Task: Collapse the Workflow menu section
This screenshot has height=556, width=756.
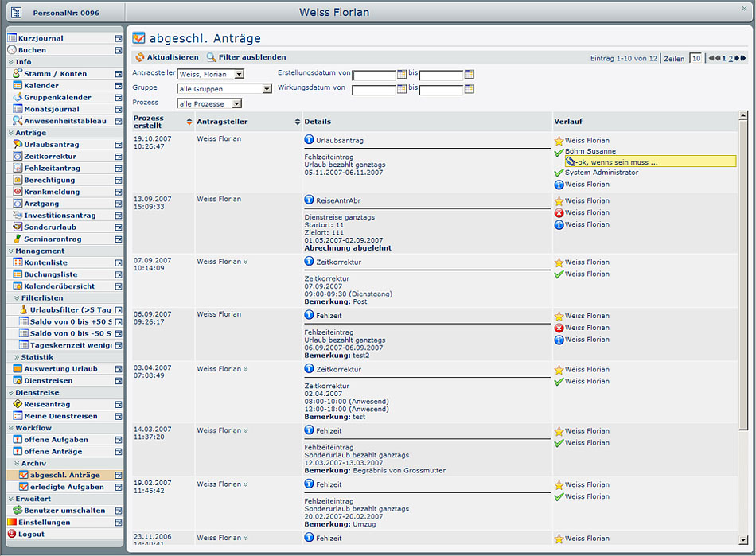Action: coord(10,428)
